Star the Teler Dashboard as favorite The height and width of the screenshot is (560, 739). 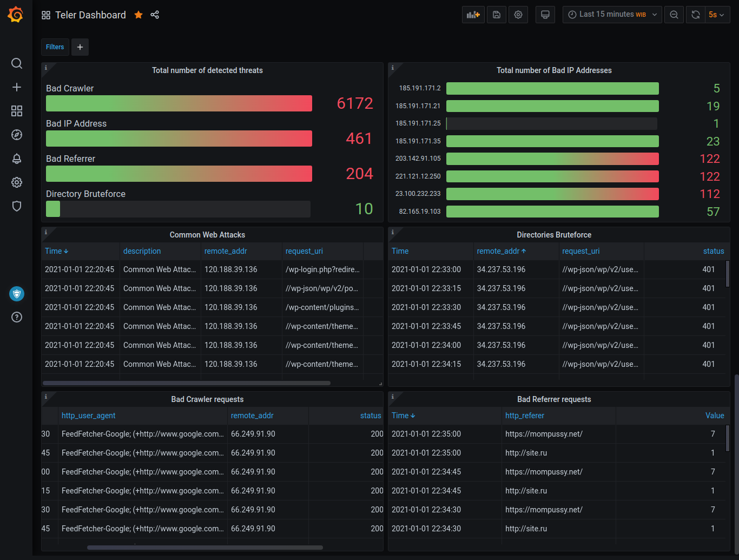(138, 15)
